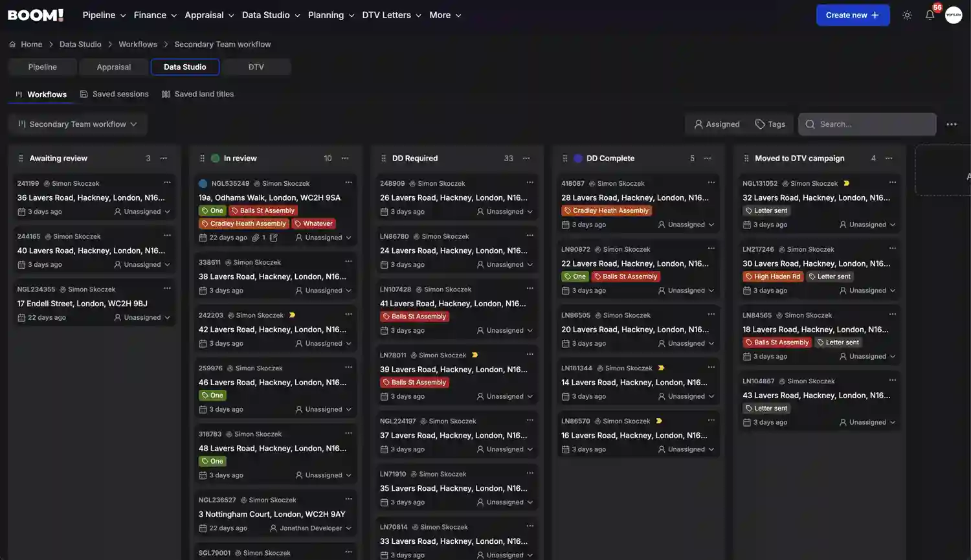Switch to the Pipeline tab
The height and width of the screenshot is (560, 971).
click(43, 67)
